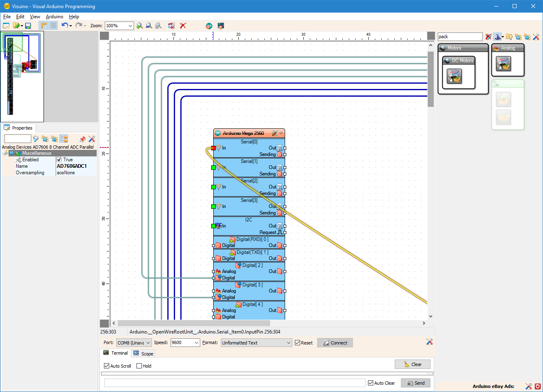Click the Clear button in Terminal
This screenshot has height=392, width=543.
[413, 364]
